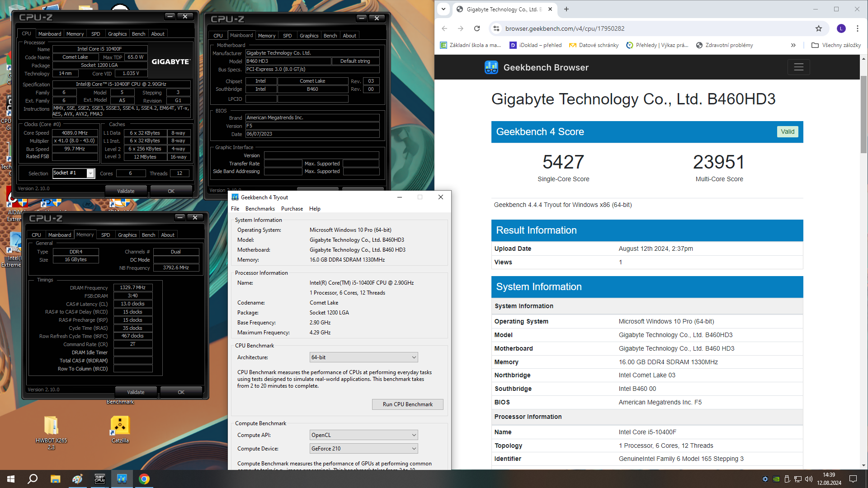The height and width of the screenshot is (488, 868).
Task: Open About tab in CPU-Z processor window
Action: tap(158, 34)
